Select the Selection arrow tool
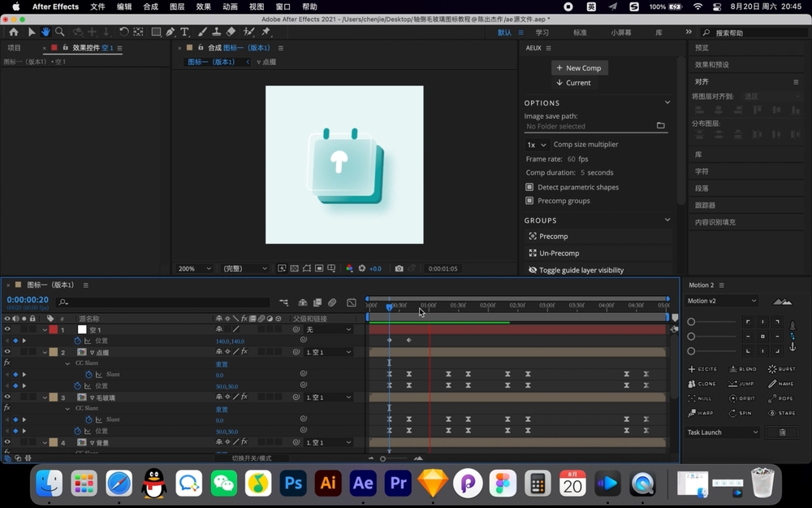The width and height of the screenshot is (812, 508). [32, 33]
